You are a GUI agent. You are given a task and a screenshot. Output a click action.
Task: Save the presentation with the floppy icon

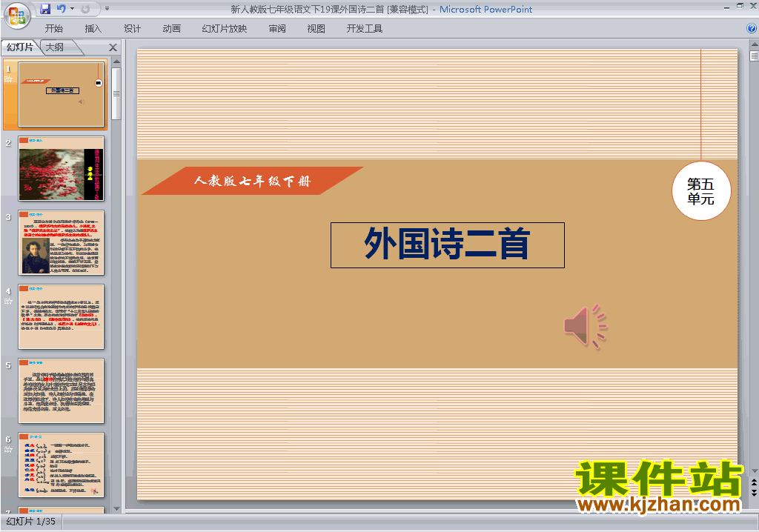point(45,9)
